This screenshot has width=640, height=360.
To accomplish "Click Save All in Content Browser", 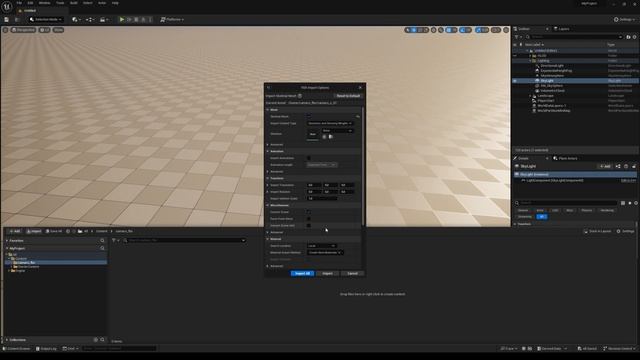I will click(x=54, y=231).
